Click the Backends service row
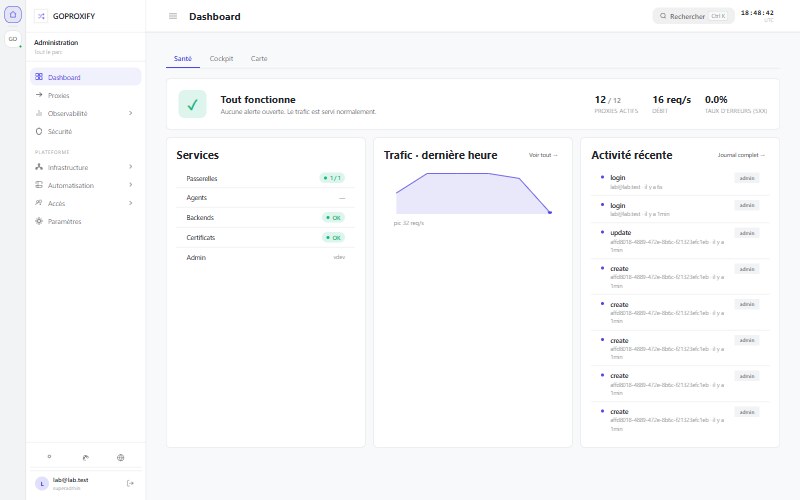 [265, 217]
